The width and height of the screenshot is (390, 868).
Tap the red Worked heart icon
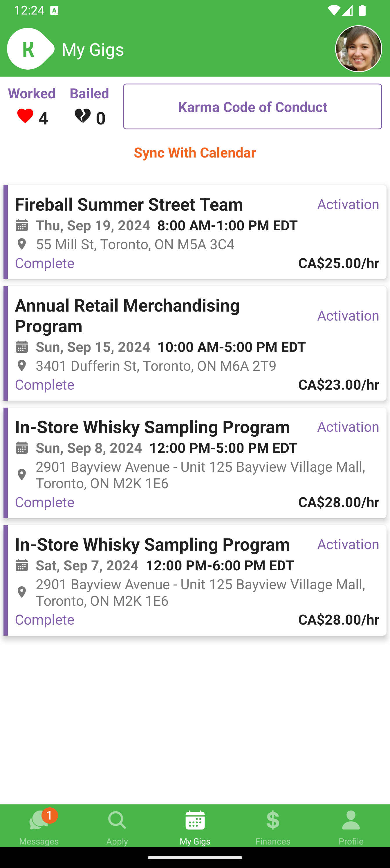point(25,116)
